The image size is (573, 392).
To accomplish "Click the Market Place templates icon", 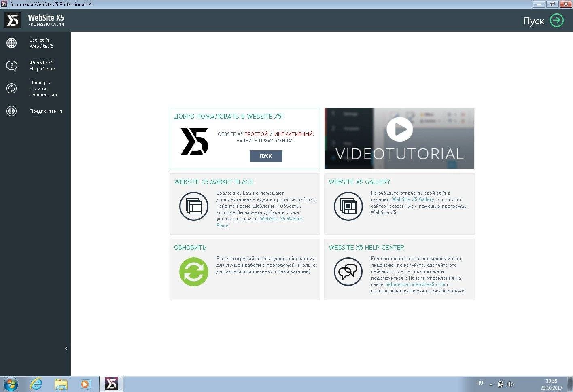I will (194, 206).
